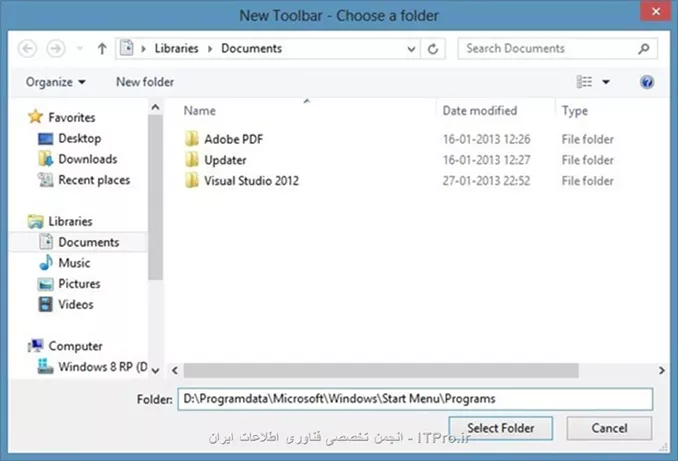Close the New Toolbar dialog
678x461 pixels.
pos(656,11)
